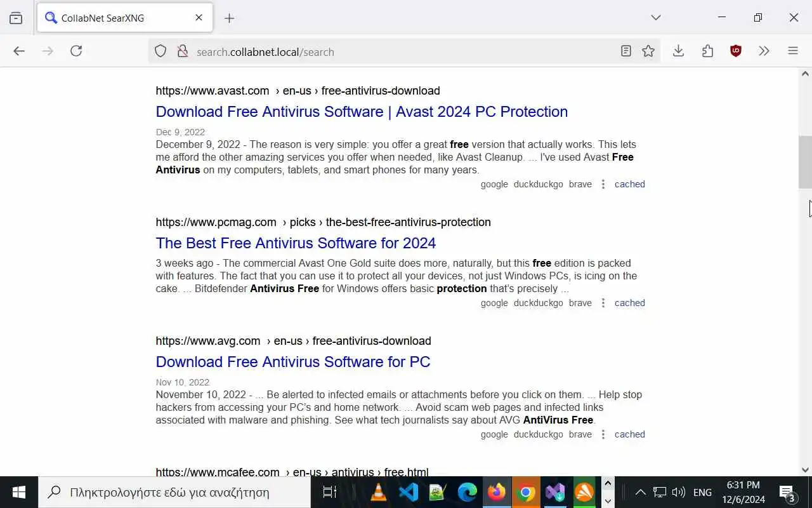
Task: Go back to previous page
Action: [19, 51]
